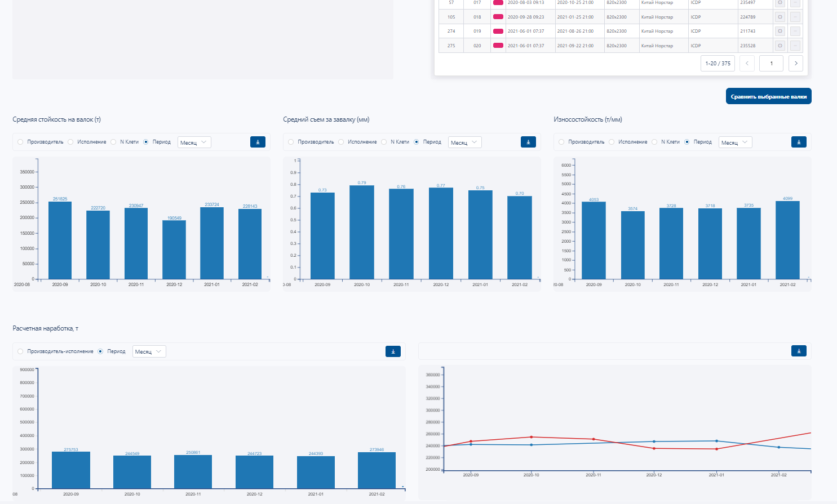
Task: Select N Клети for Средняя стойкость chart
Action: pos(113,142)
